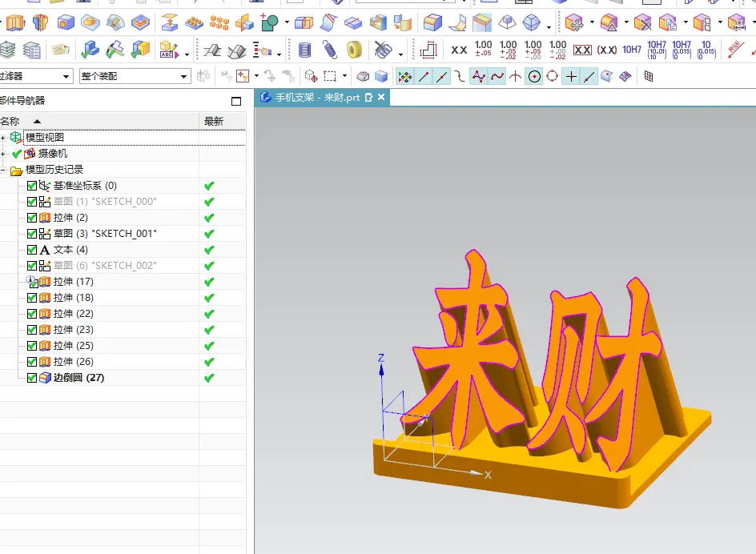Sort by the 名称 column header
This screenshot has width=756, height=554.
point(99,121)
